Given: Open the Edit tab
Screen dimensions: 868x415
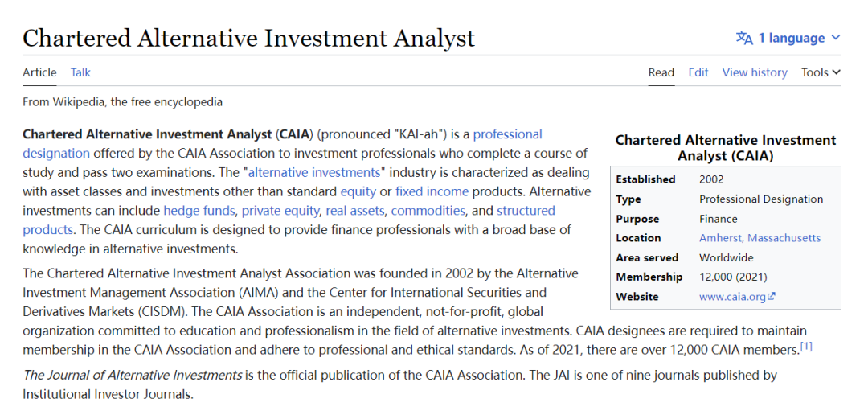Looking at the screenshot, I should click(698, 72).
